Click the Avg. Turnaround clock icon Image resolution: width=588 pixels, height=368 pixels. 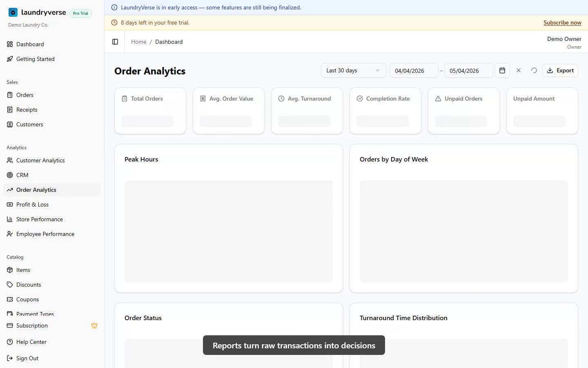point(281,99)
